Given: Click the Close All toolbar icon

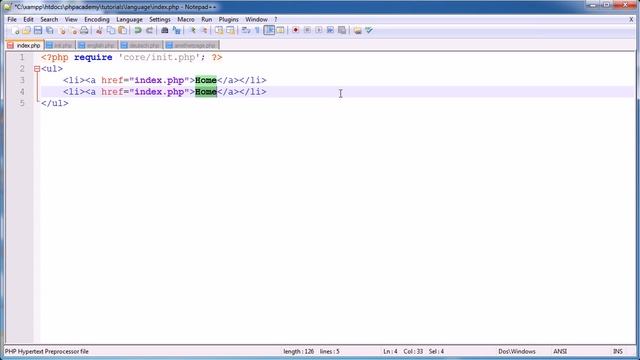Looking at the screenshot, I should [73, 31].
